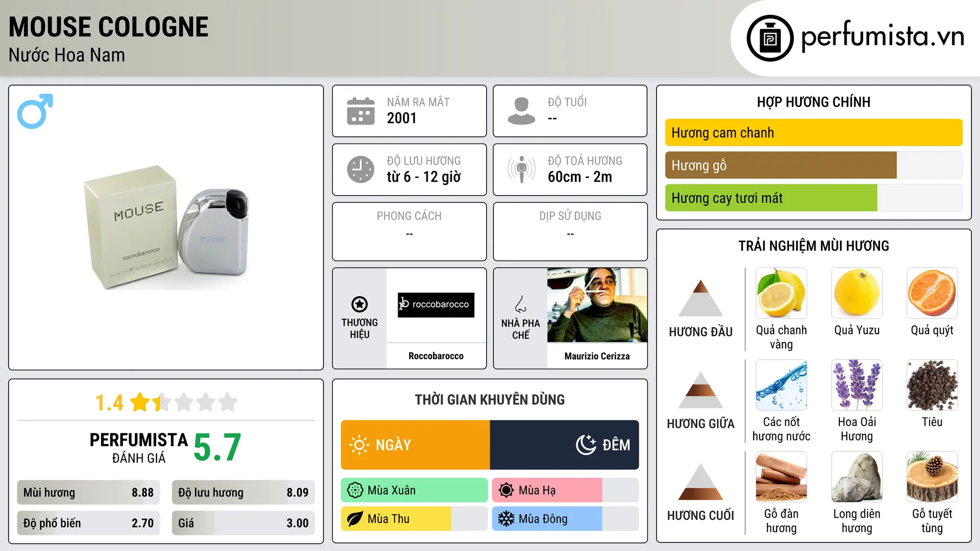Click the Hương cuối pyramid icon

pyautogui.click(x=701, y=482)
